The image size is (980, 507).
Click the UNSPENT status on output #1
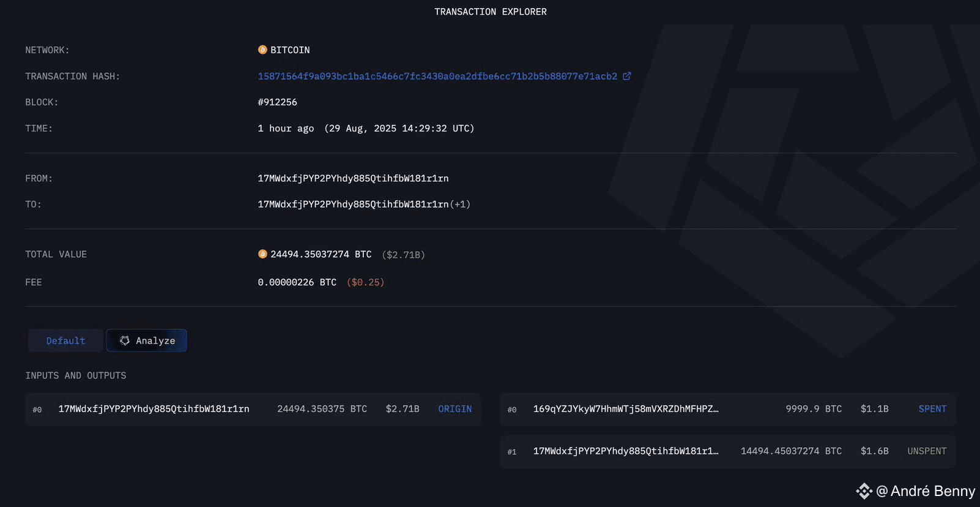point(927,451)
